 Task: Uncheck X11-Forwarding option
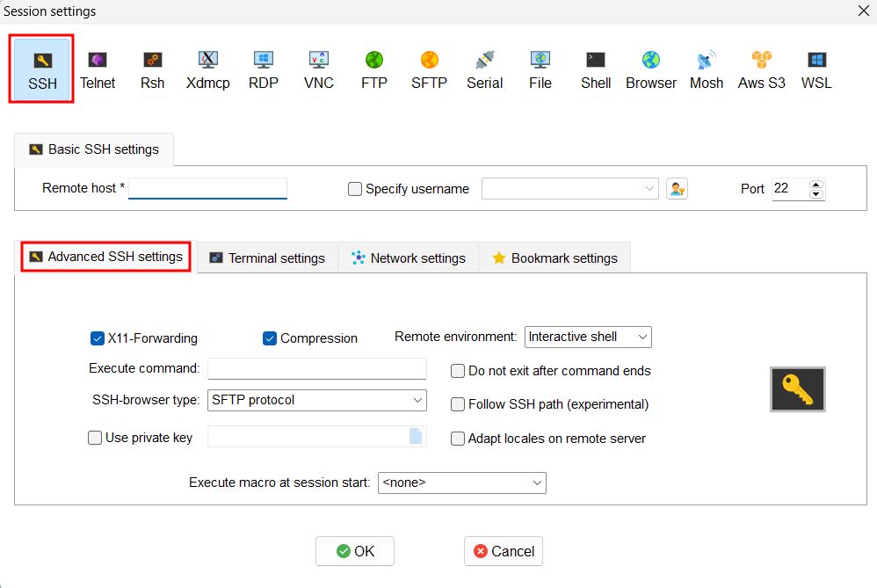click(x=98, y=338)
